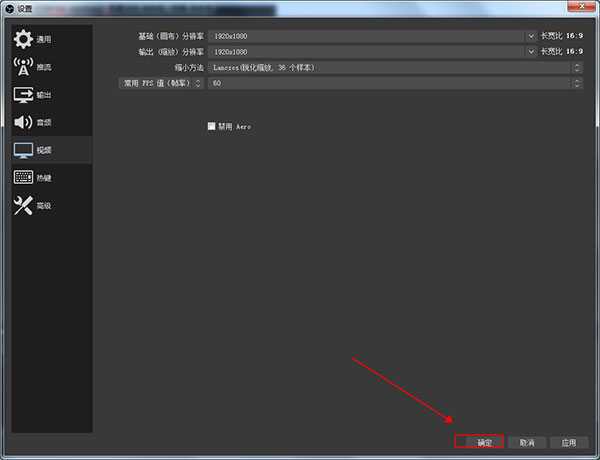600x460 pixels.
Task: Select the 视频 (Video) monitor page
Action: (52, 150)
